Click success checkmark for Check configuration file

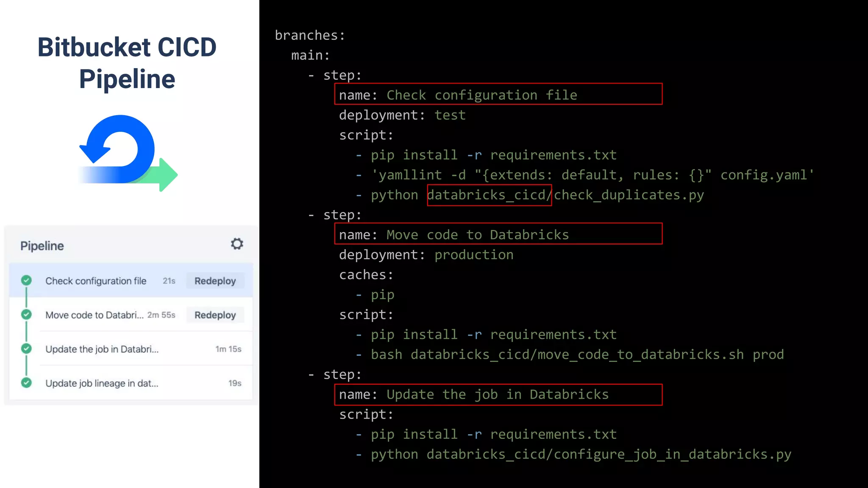[26, 280]
